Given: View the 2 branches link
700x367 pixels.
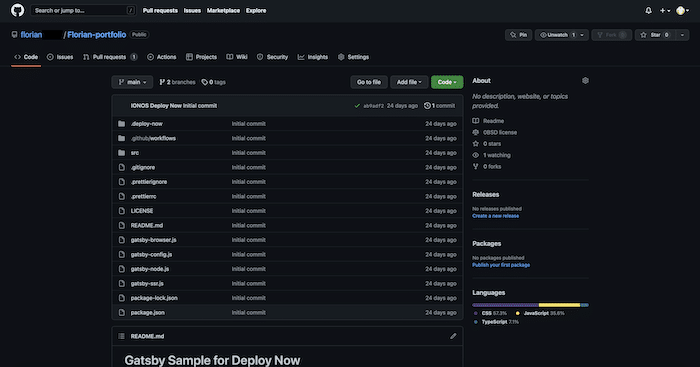Looking at the screenshot, I should 177,82.
